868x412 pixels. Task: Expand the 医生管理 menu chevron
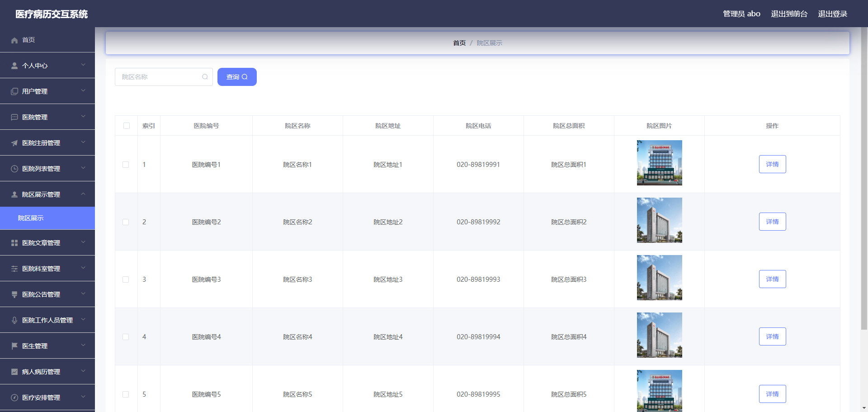click(x=83, y=346)
